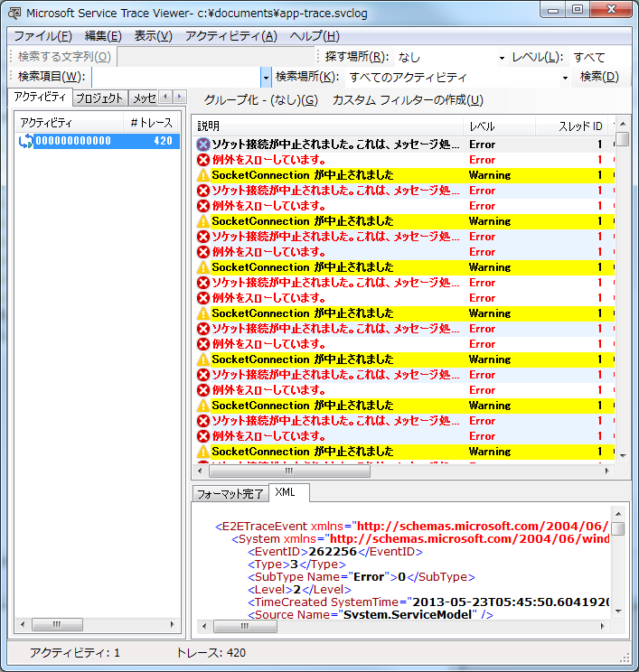Click the trace list scroll-down arrow
The height and width of the screenshot is (672, 639).
pos(623,455)
